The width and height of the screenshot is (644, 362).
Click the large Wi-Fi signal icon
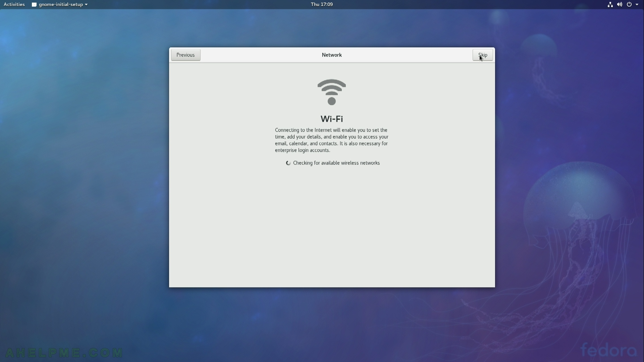click(x=332, y=92)
